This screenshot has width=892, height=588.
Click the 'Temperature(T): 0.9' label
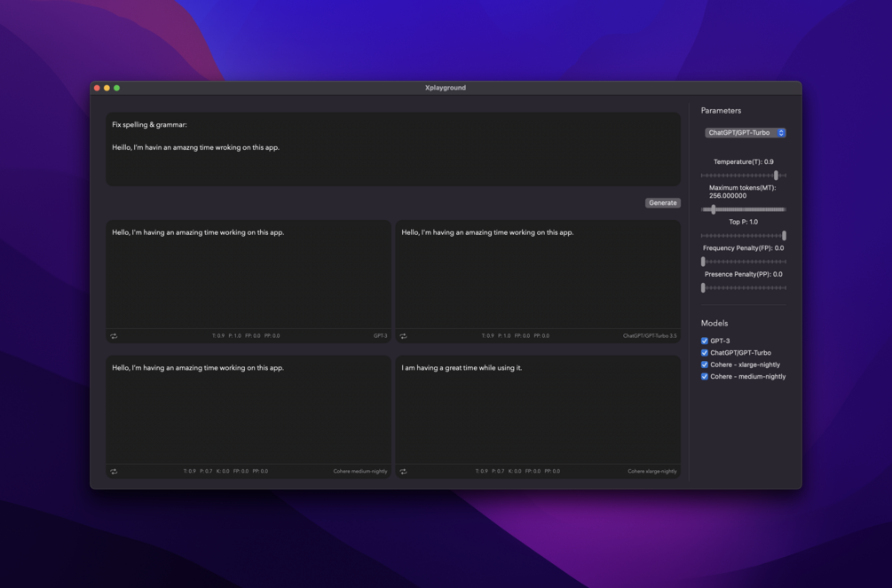[744, 162]
